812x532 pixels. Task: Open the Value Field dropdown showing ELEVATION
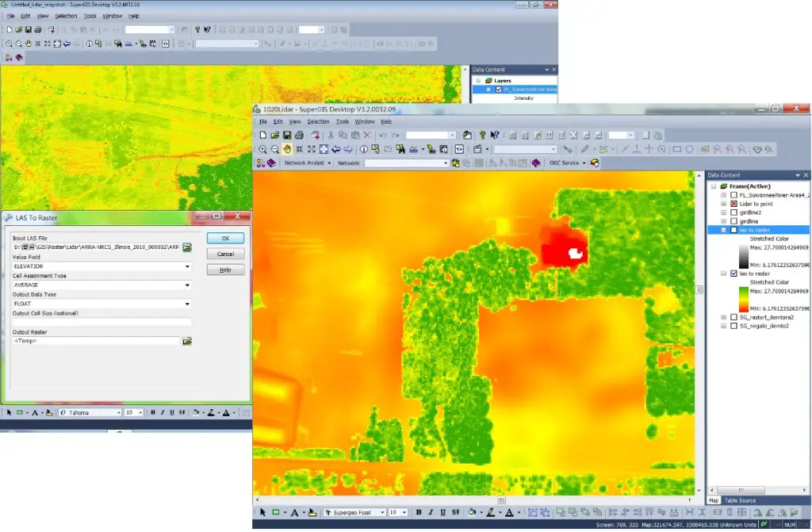click(x=101, y=266)
